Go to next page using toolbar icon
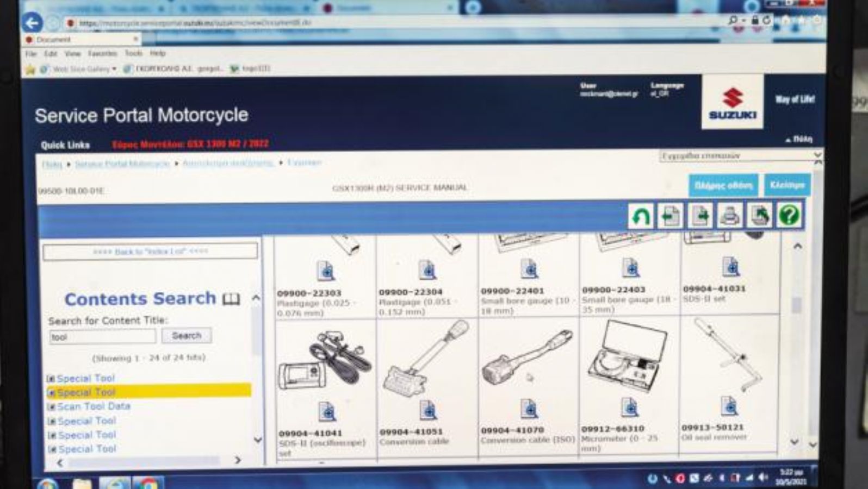Screen dimensions: 868x489 click(700, 216)
